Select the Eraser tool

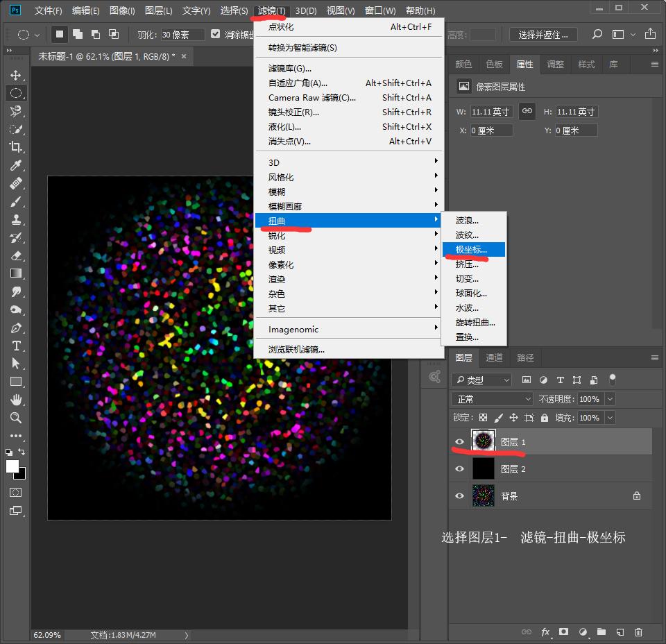pyautogui.click(x=16, y=255)
